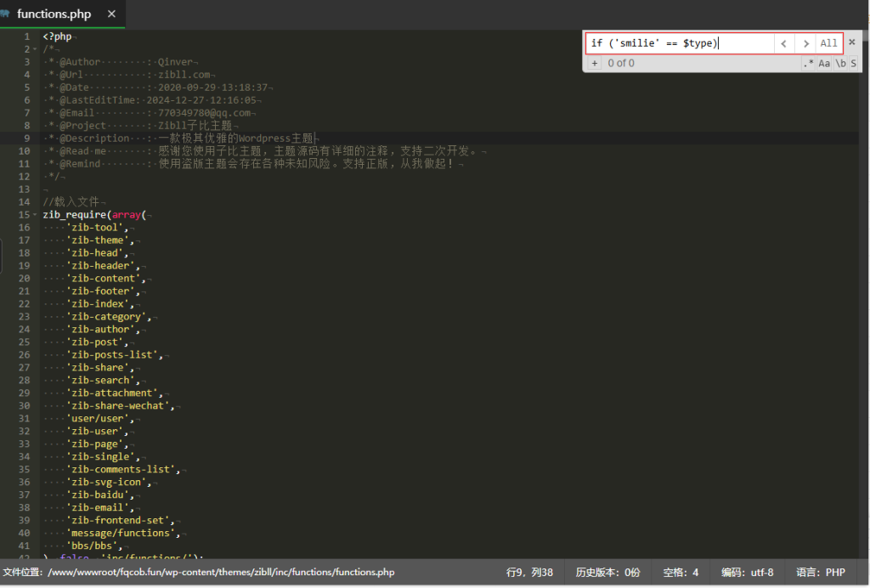Viewport: 870px width, 588px height.
Task: Click line number 26 in the gutter
Action: 24,355
